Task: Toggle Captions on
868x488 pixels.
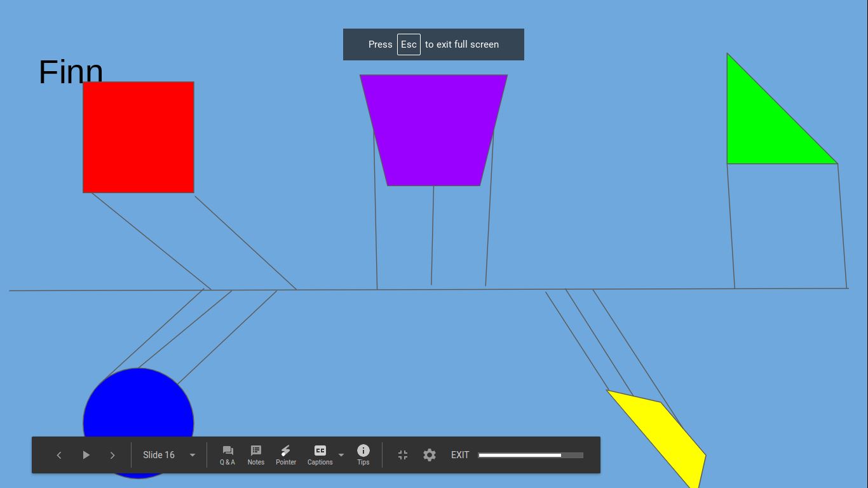Action: [x=320, y=455]
